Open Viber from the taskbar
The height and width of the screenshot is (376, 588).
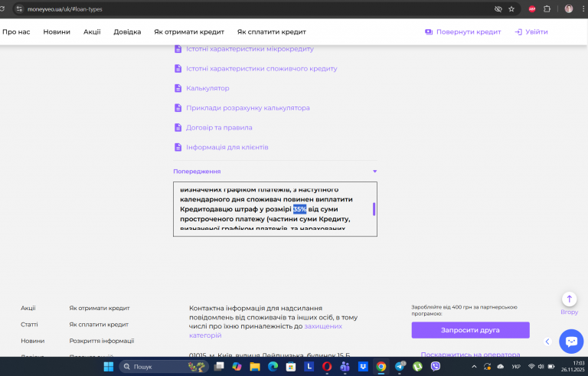point(436,367)
